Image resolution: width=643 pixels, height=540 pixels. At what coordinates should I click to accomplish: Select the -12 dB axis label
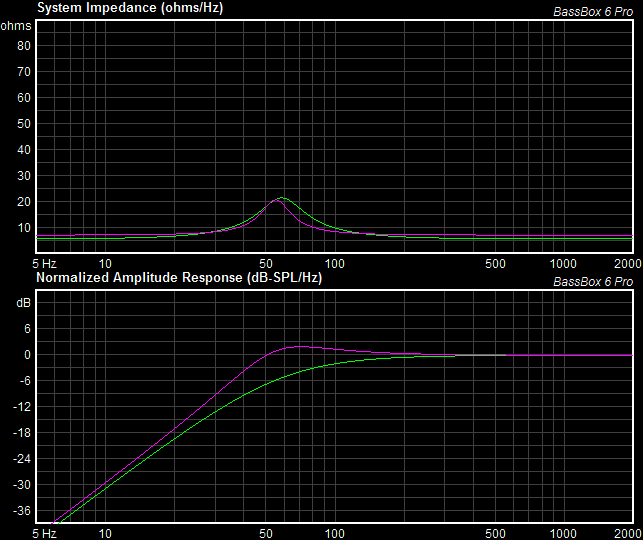click(x=22, y=407)
